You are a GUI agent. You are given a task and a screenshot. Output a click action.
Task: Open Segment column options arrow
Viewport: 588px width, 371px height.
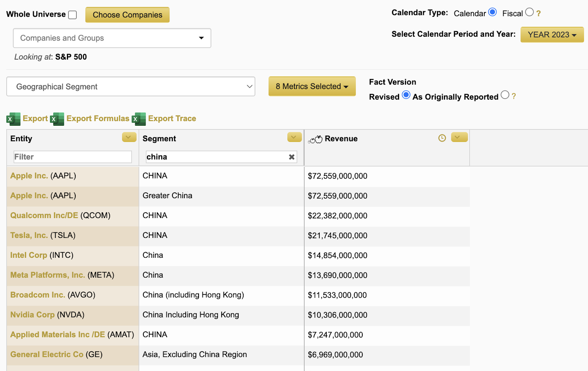click(294, 137)
